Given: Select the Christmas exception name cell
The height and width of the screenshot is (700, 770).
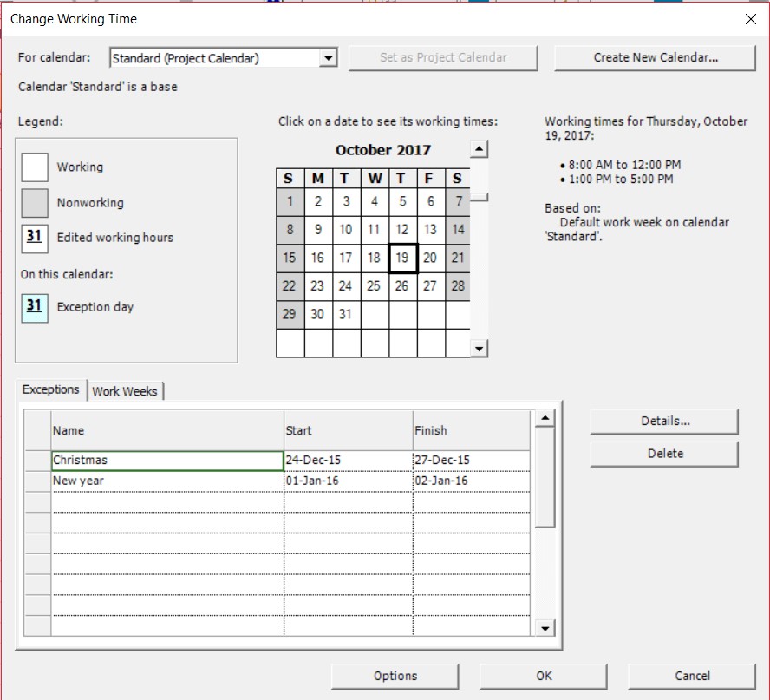Looking at the screenshot, I should [x=167, y=461].
